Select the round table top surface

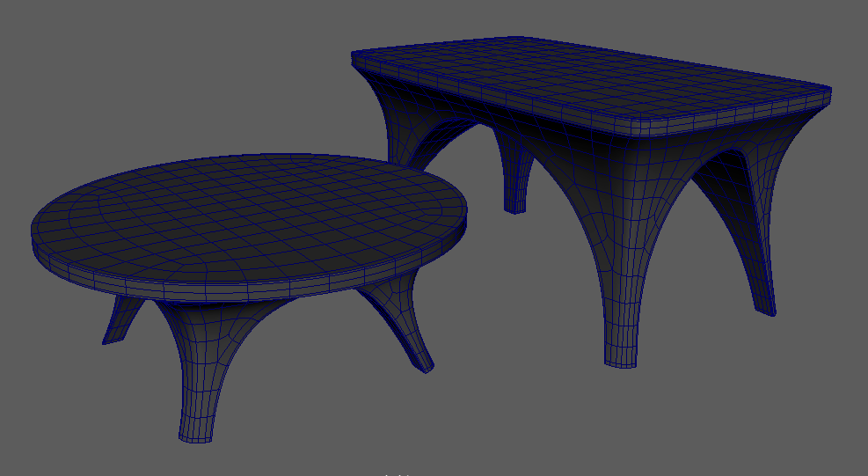click(246, 211)
